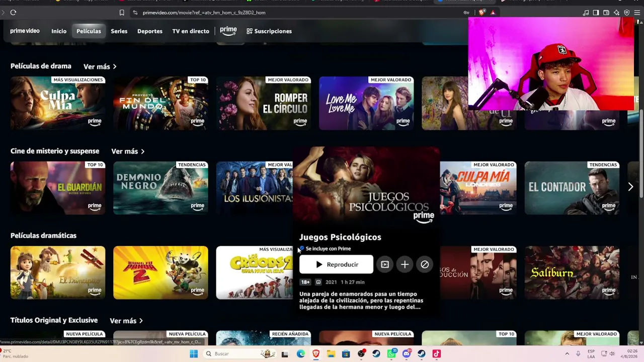Show hidden system tray icons

point(567,354)
